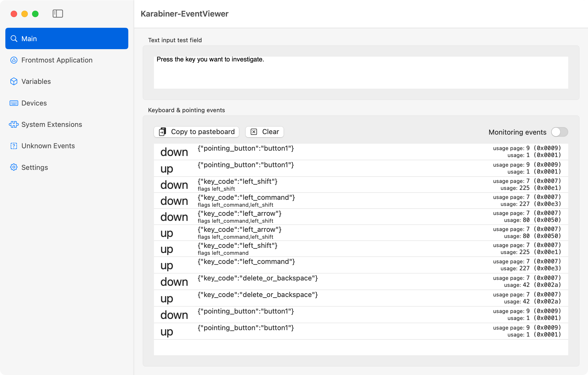The height and width of the screenshot is (375, 588).
Task: Click the left_arrow down key_code text
Action: tap(239, 214)
